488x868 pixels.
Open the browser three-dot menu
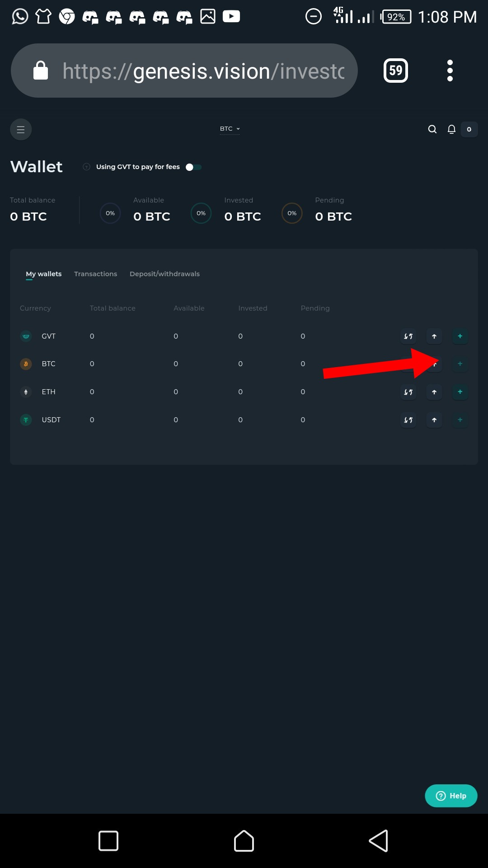pos(450,71)
